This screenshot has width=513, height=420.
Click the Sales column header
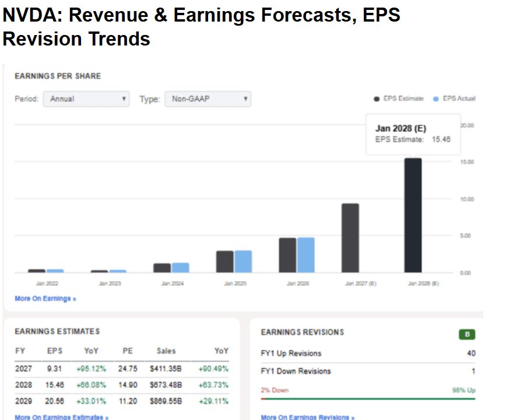tap(166, 351)
